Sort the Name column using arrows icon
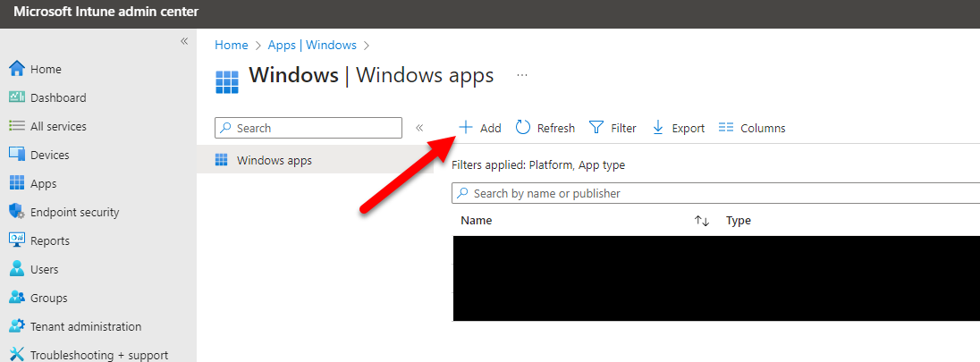 coord(702,221)
